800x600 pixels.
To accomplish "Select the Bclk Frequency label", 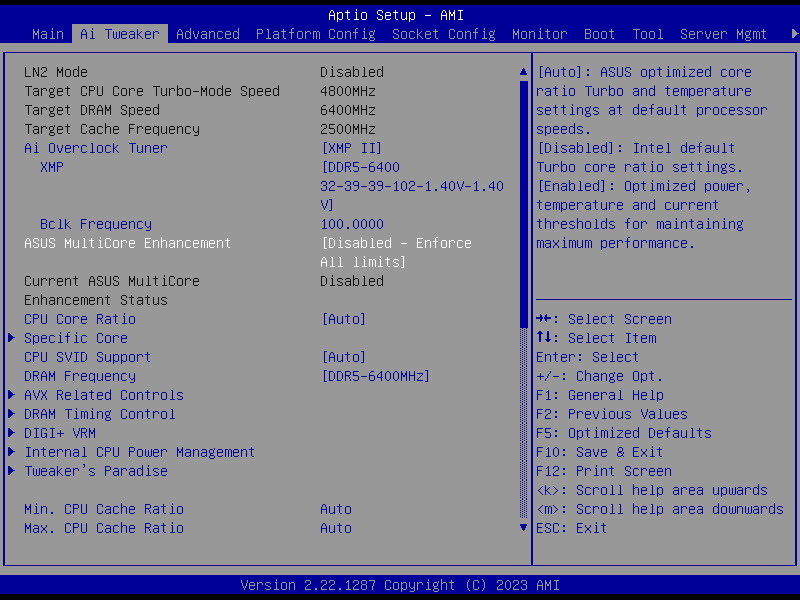I will (x=96, y=224).
